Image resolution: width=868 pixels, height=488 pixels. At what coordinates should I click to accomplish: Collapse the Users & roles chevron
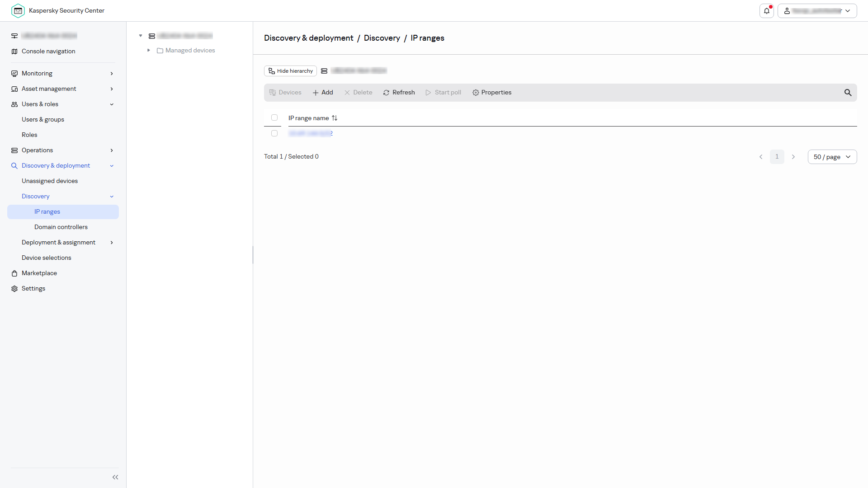click(x=112, y=104)
